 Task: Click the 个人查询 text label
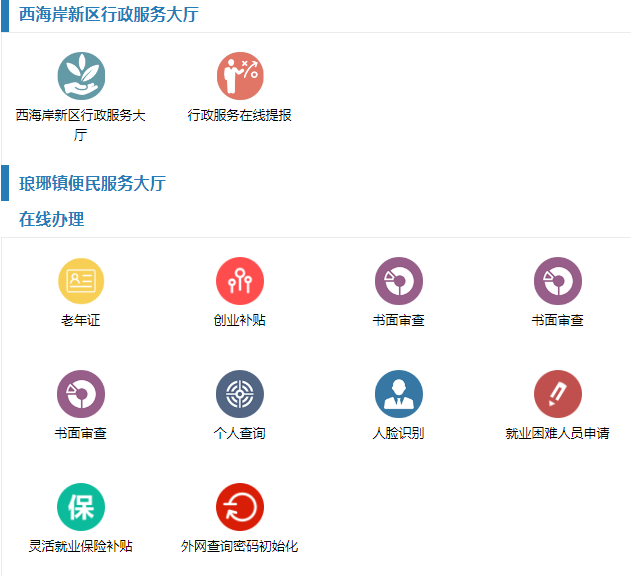tap(240, 434)
